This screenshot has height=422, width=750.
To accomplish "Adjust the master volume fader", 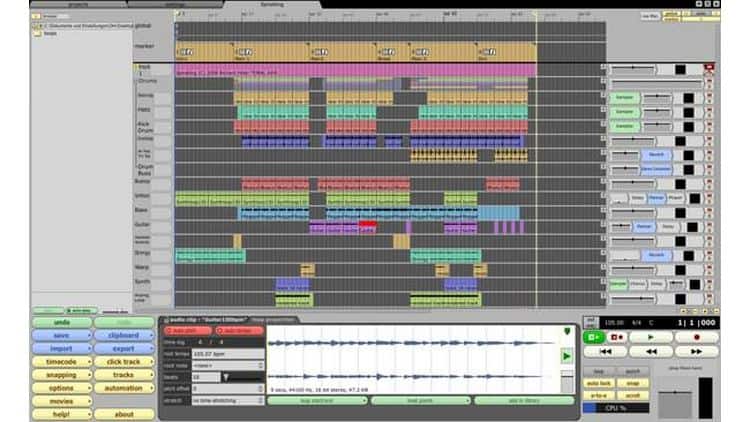I will (675, 400).
